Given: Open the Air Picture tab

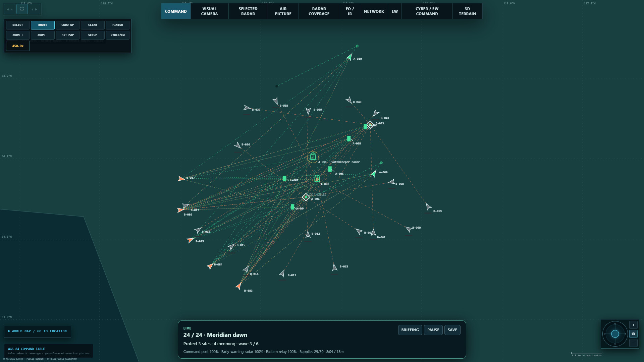Looking at the screenshot, I should tap(283, 11).
